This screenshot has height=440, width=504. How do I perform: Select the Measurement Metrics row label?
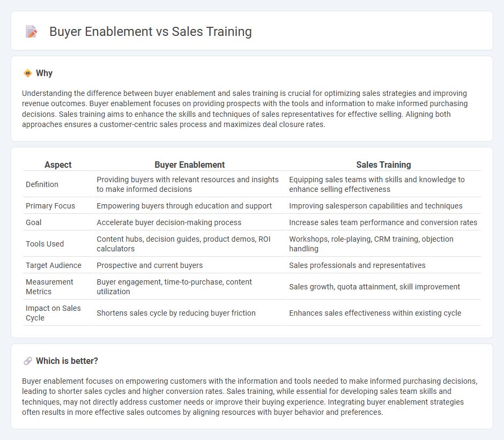click(x=49, y=287)
